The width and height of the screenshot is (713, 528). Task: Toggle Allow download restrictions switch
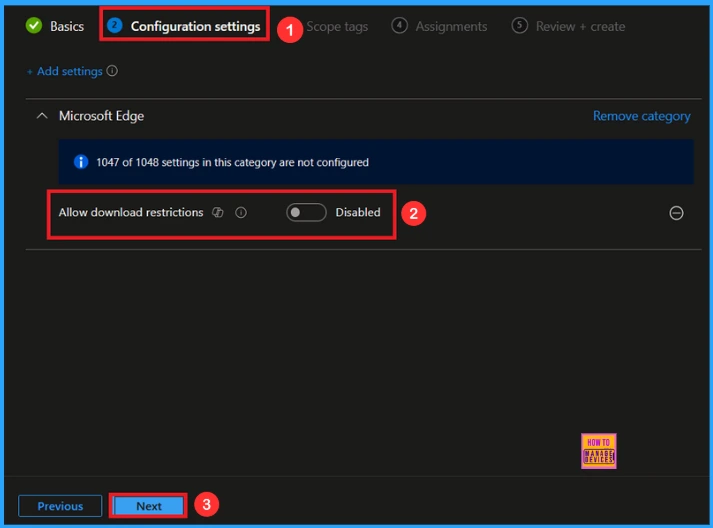(x=306, y=212)
